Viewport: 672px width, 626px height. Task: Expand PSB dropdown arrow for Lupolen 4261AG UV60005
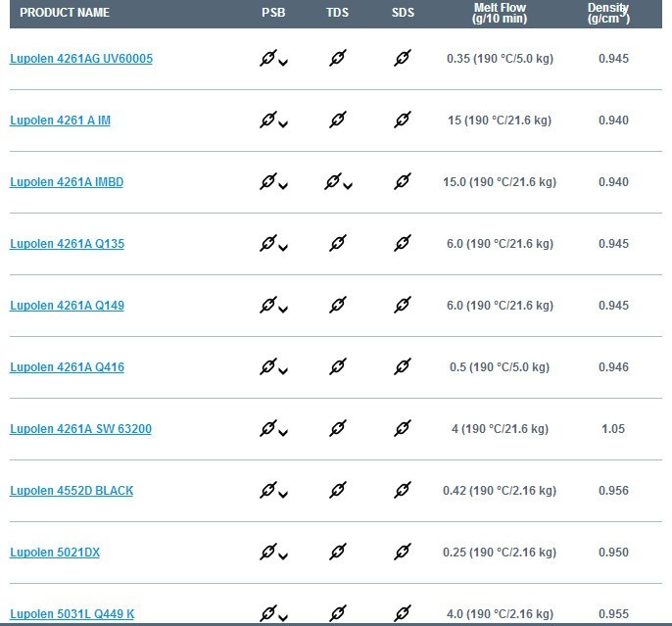pos(283,63)
